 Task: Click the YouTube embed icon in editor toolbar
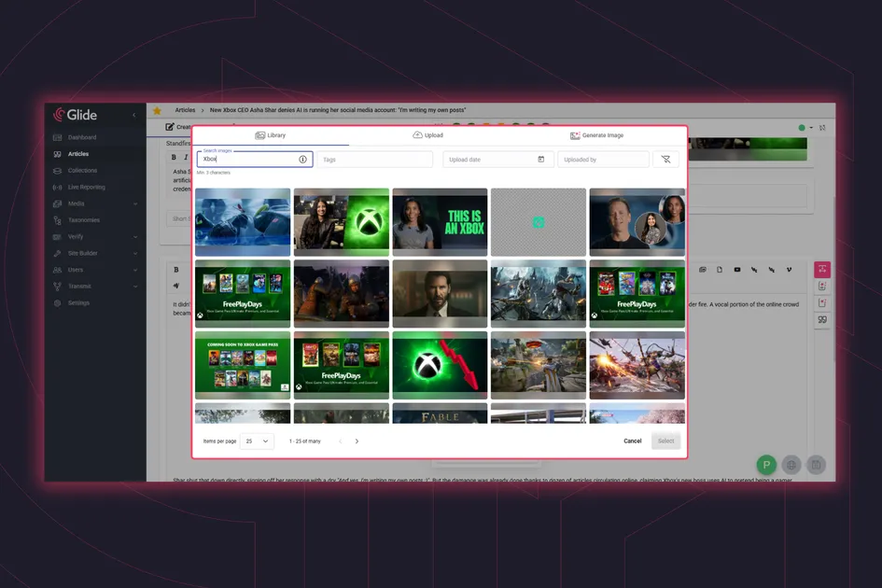[x=736, y=270]
